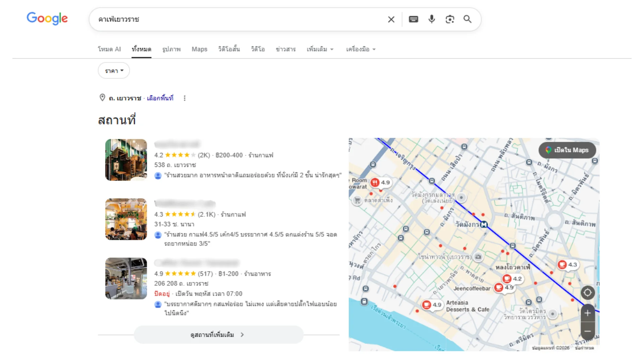Click the เลือกพื้นที่ choose area link
The height and width of the screenshot is (362, 644).
pyautogui.click(x=160, y=98)
